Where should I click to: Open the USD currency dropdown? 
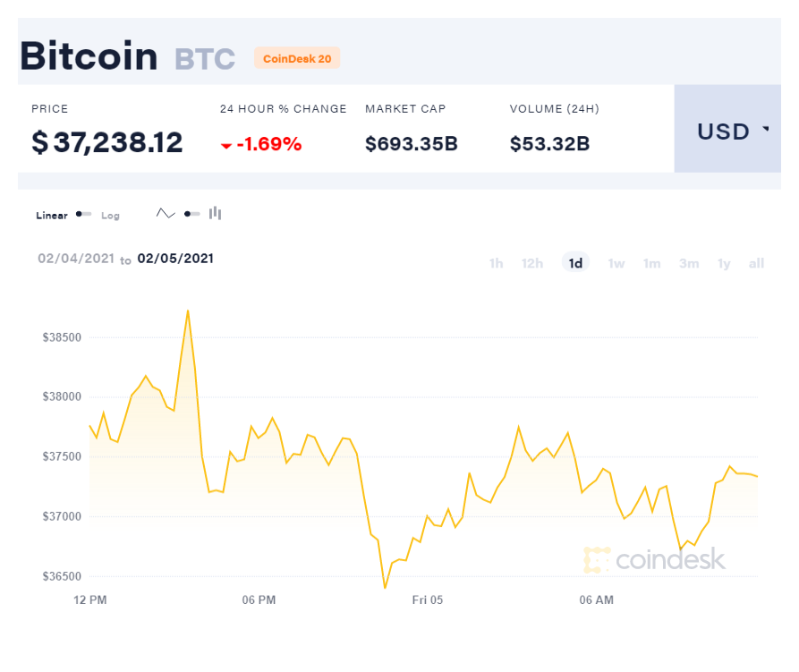click(x=732, y=132)
